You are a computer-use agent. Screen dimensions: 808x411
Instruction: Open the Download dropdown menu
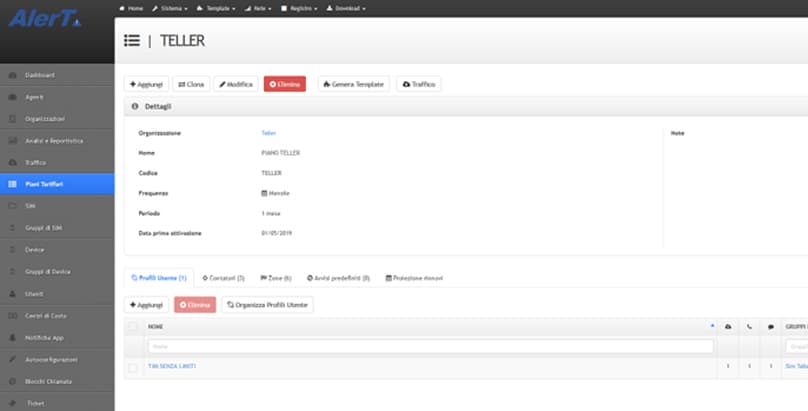[346, 8]
